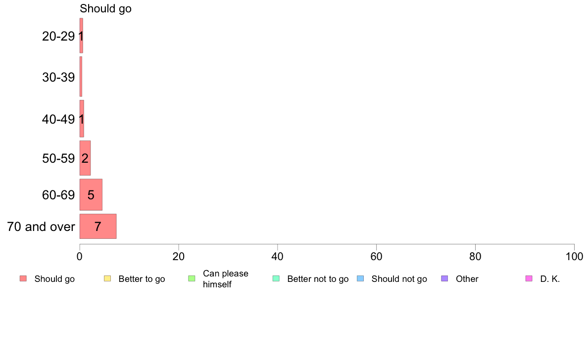Click the D. K. legend text
The image size is (588, 364).
[x=550, y=279]
